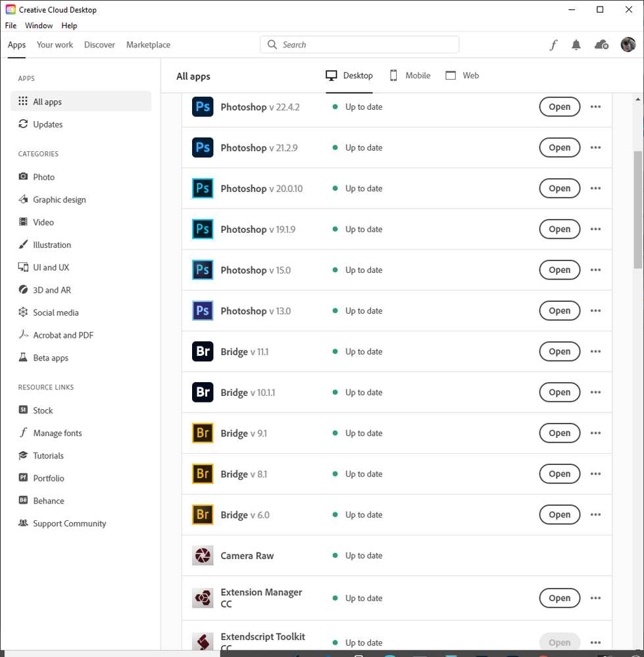Open the Tutorials resource link
Viewport: 644px width, 657px height.
coord(41,456)
